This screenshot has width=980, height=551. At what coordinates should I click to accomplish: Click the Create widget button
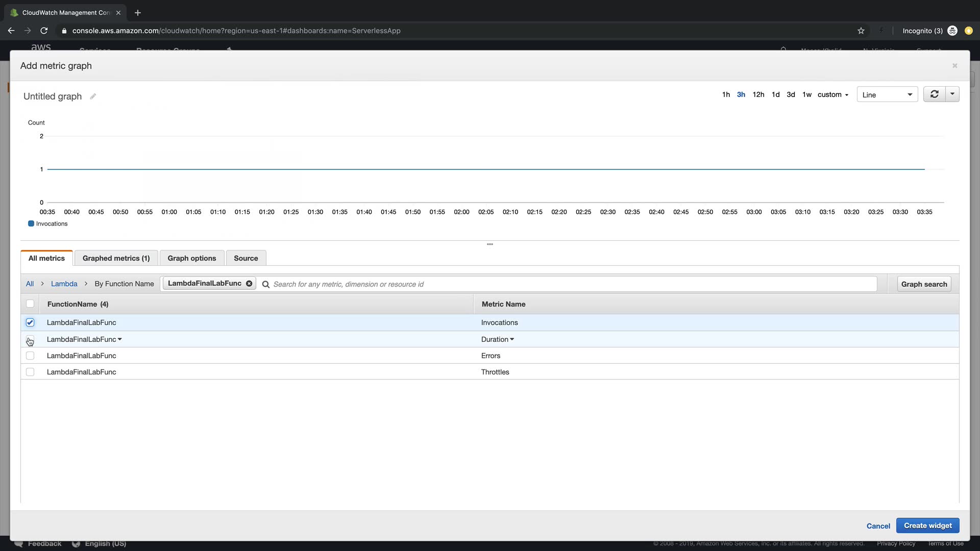click(x=927, y=525)
